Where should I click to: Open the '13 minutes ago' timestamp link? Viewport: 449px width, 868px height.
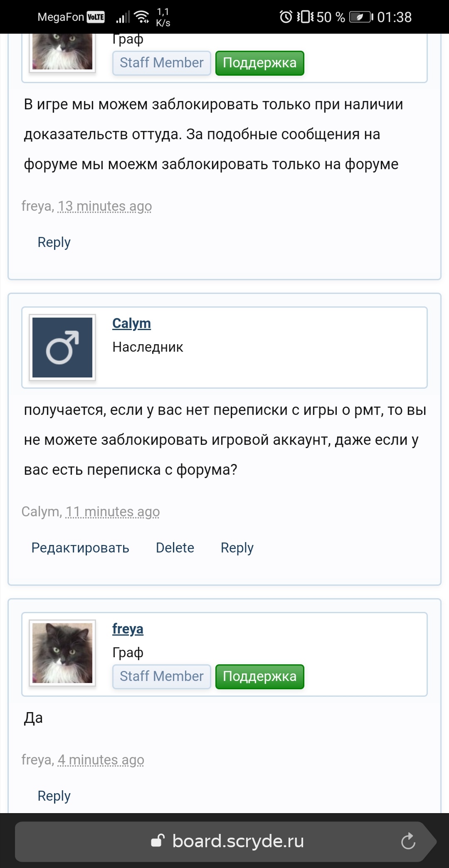click(x=104, y=205)
